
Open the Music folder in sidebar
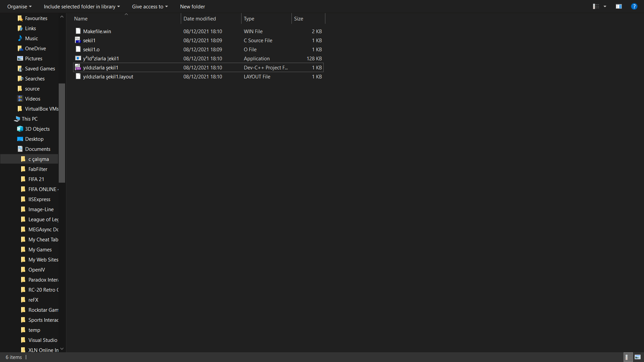click(x=31, y=38)
